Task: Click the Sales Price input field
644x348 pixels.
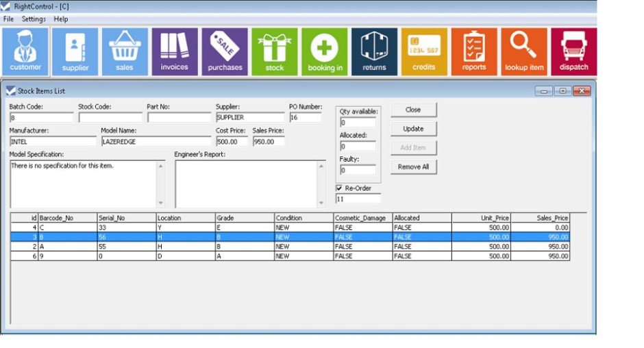Action: (x=268, y=142)
